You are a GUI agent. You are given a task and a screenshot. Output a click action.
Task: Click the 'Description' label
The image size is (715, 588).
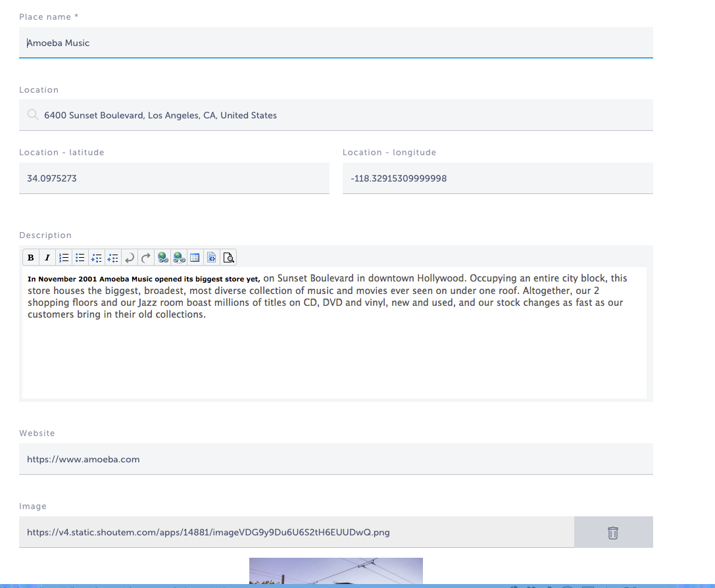[x=45, y=235]
